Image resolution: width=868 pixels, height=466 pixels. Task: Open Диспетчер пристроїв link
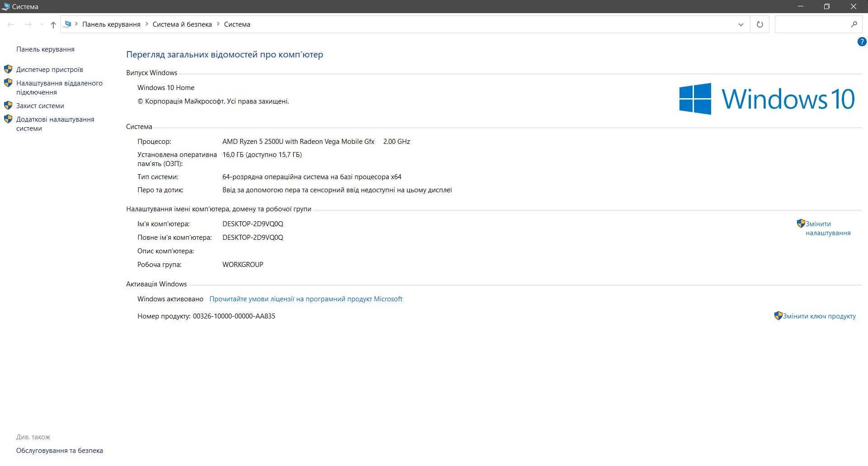click(x=50, y=70)
